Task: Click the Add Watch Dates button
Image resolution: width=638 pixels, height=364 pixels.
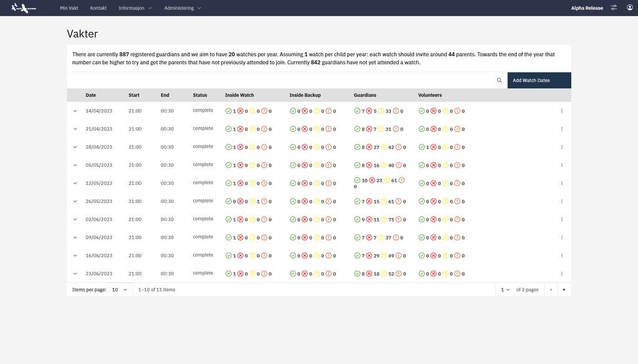Action: pyautogui.click(x=540, y=78)
